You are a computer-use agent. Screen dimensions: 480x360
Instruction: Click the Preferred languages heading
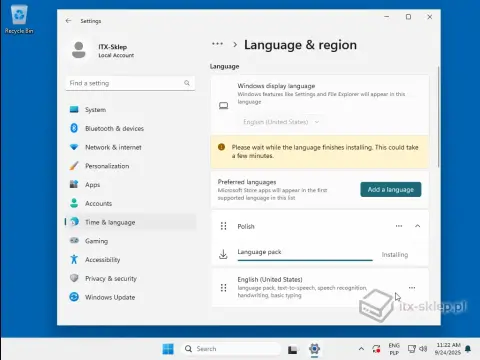click(247, 182)
